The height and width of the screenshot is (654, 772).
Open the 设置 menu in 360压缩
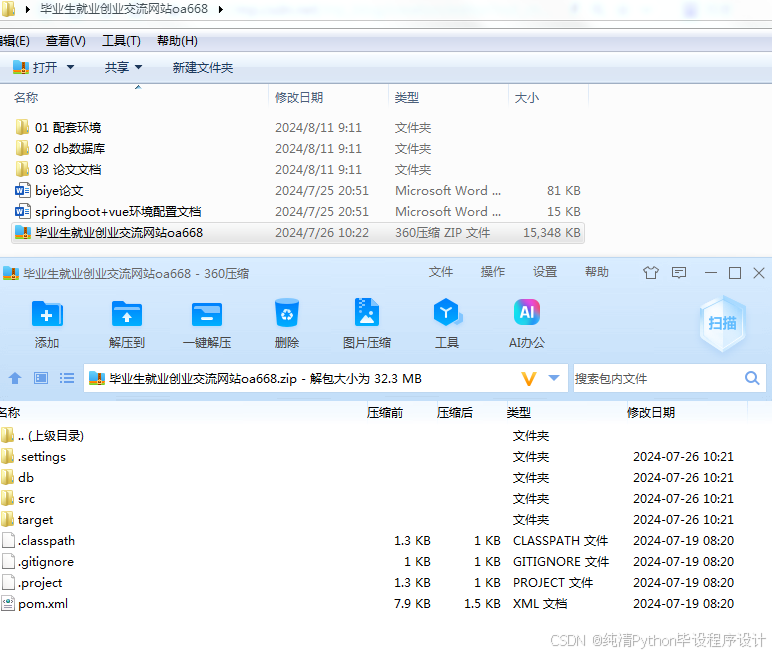click(545, 272)
